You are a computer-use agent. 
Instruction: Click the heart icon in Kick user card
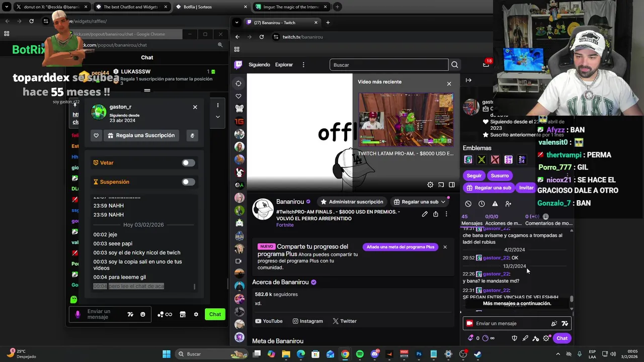[x=96, y=135]
